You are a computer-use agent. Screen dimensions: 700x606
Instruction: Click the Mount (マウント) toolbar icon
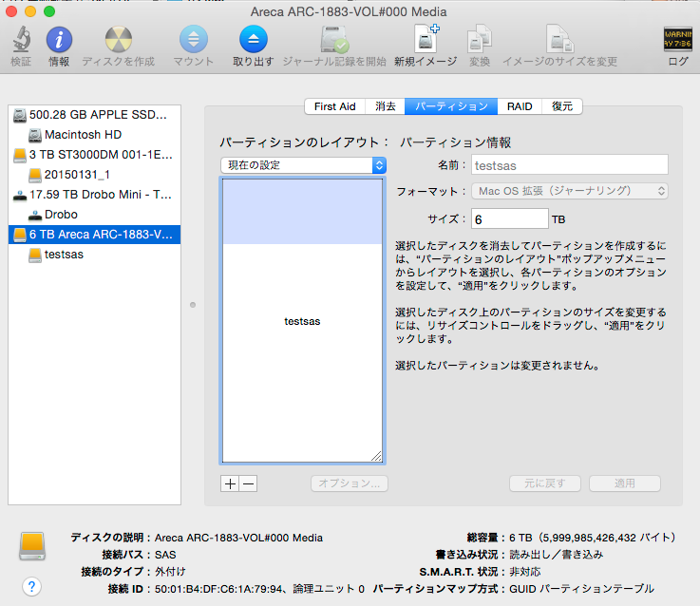(194, 39)
